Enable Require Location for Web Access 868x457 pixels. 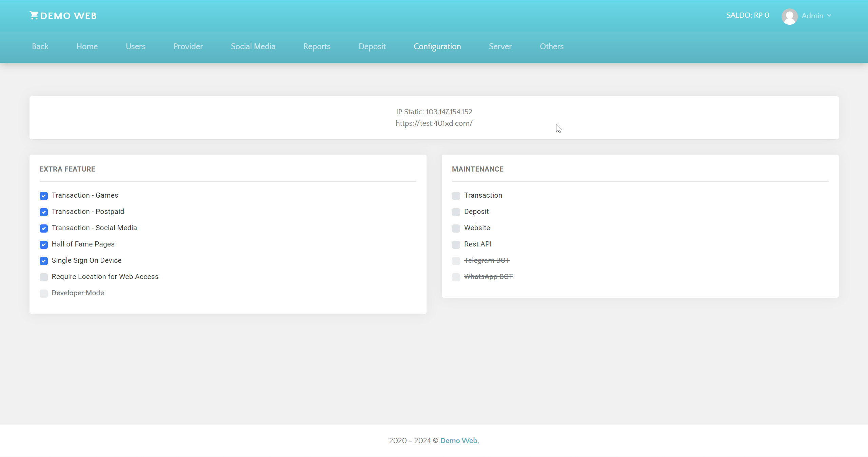coord(44,277)
